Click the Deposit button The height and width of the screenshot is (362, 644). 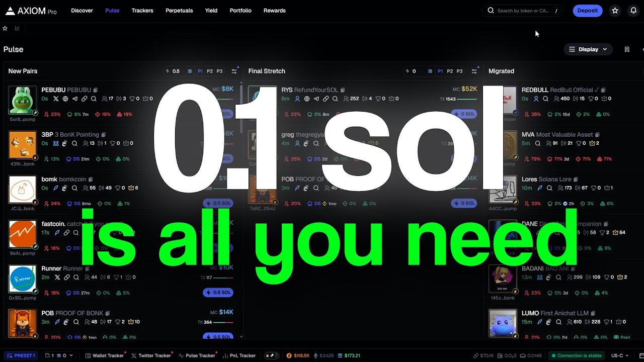tap(588, 11)
